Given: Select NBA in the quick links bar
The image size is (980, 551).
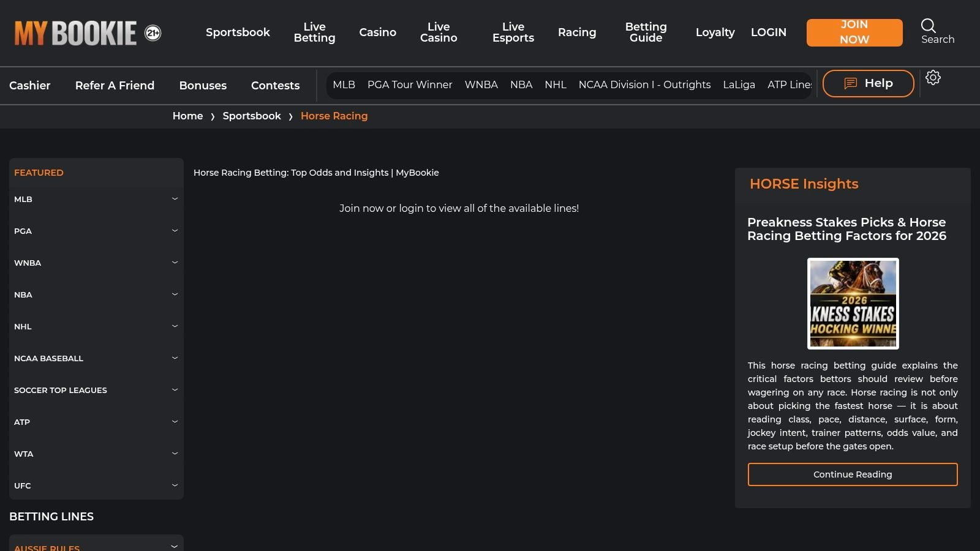Looking at the screenshot, I should click(x=521, y=84).
